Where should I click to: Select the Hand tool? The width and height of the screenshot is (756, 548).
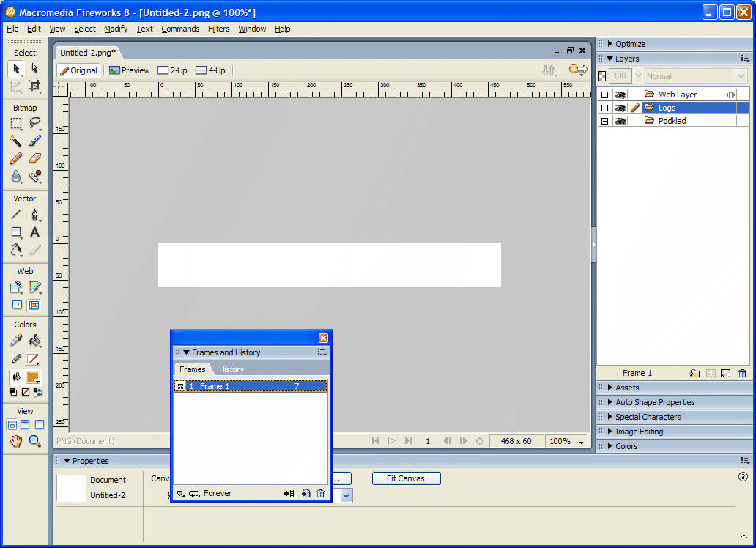pos(16,441)
